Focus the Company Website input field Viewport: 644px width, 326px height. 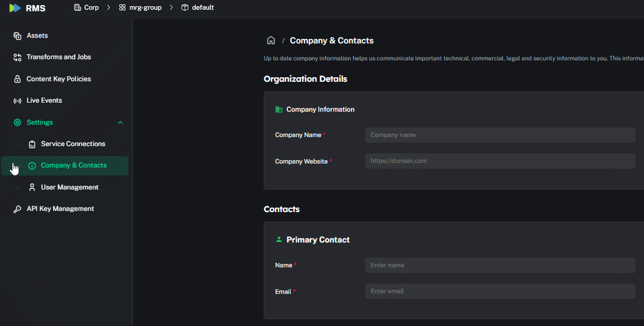pos(500,161)
